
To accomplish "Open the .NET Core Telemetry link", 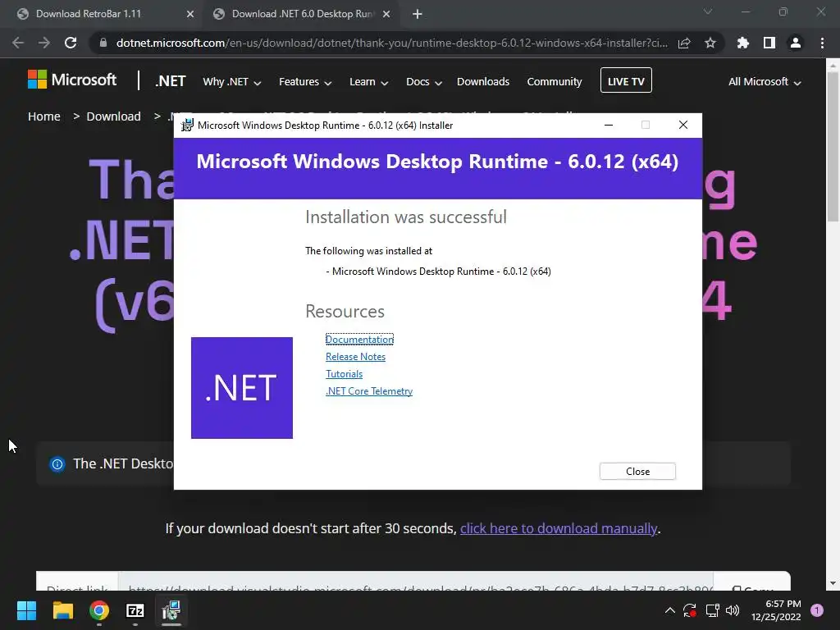I will click(x=369, y=391).
